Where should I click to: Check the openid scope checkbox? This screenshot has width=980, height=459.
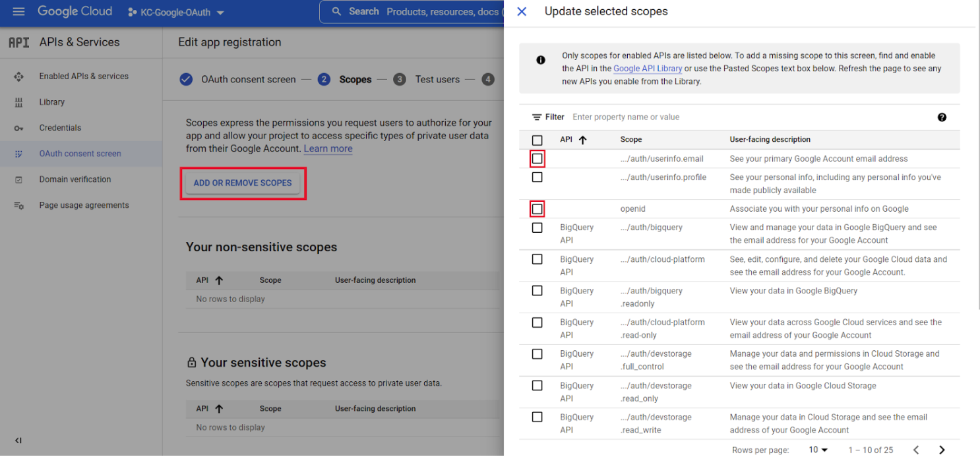(x=537, y=209)
